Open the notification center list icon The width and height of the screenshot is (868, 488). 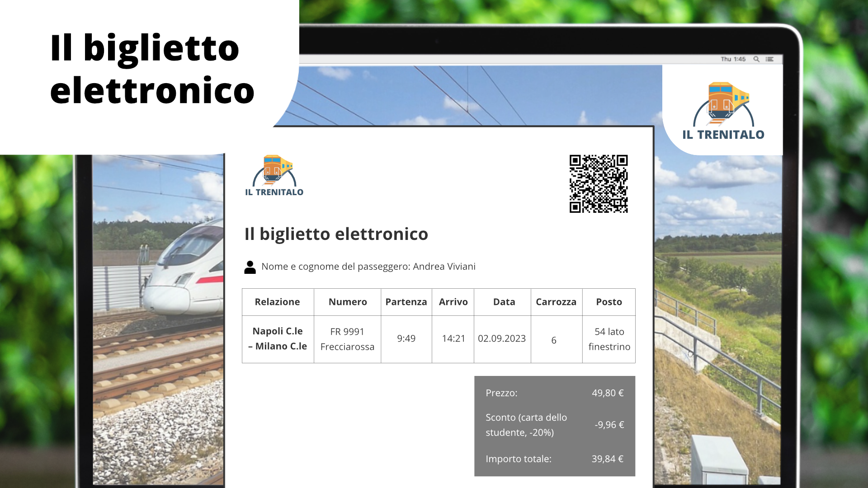pos(769,59)
